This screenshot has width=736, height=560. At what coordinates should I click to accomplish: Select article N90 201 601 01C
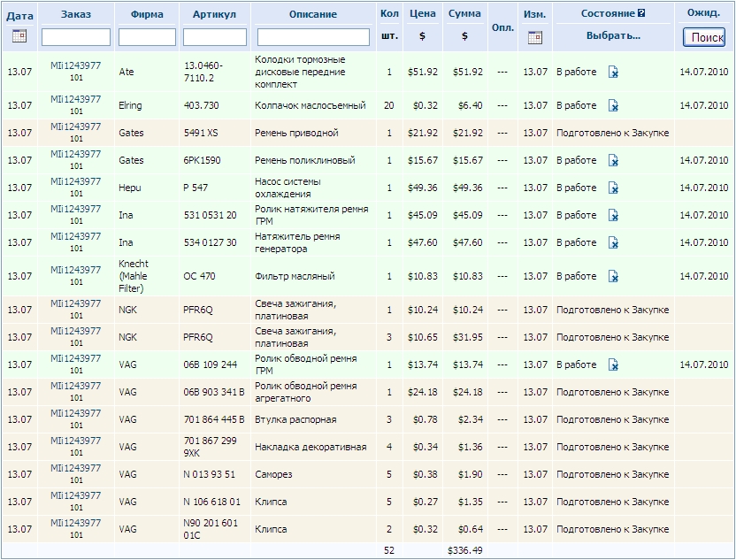[x=211, y=530]
